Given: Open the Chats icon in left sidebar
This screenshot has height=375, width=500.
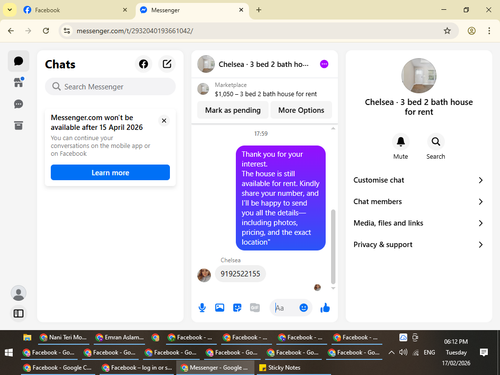Looking at the screenshot, I should tap(18, 61).
